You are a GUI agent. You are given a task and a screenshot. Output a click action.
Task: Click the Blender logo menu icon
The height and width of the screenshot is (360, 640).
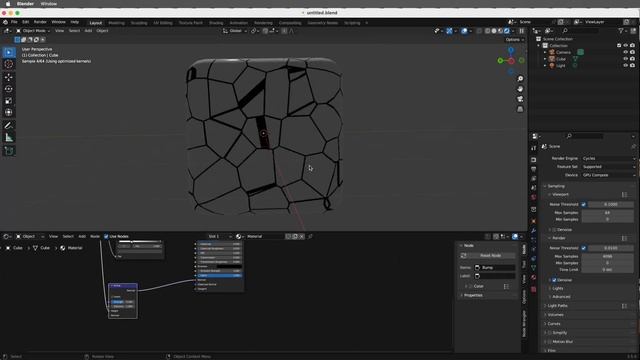pos(5,22)
